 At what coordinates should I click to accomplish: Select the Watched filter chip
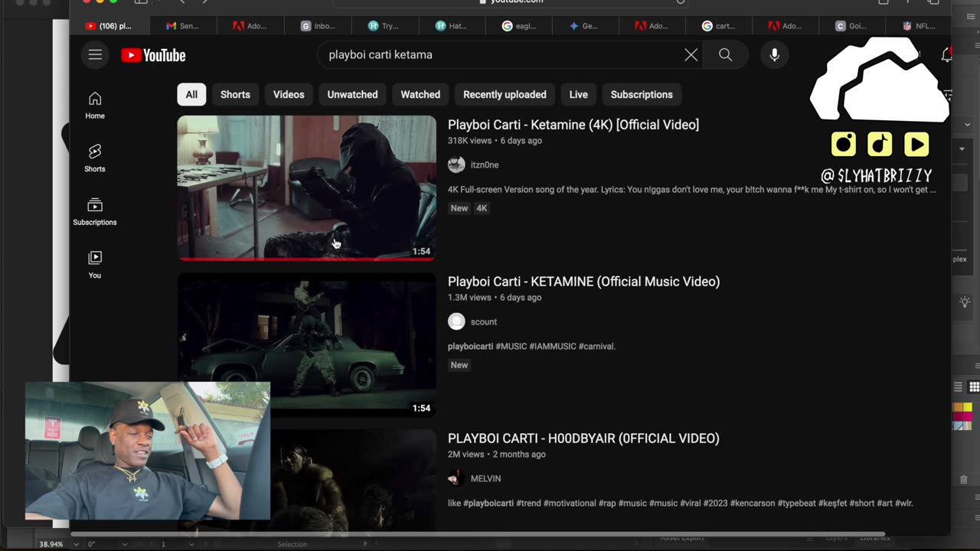coord(420,94)
